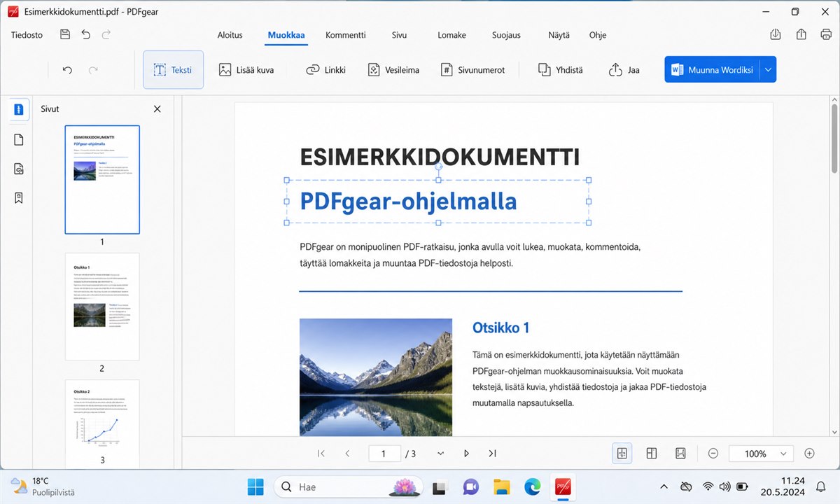Go to the first page button
The height and width of the screenshot is (504, 840).
click(x=321, y=454)
